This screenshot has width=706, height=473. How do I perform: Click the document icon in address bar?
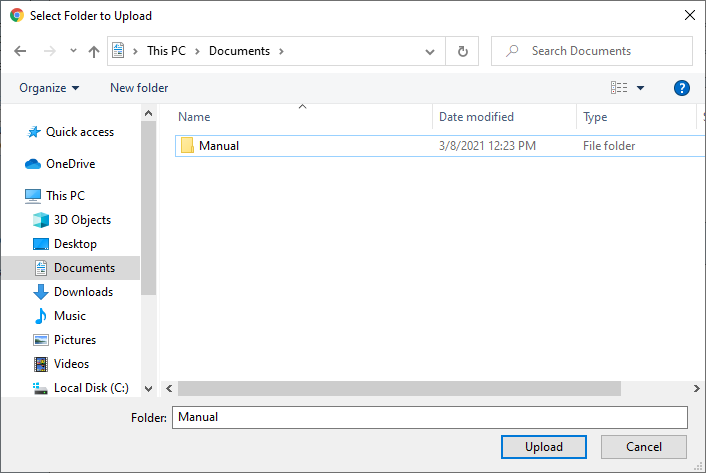118,51
